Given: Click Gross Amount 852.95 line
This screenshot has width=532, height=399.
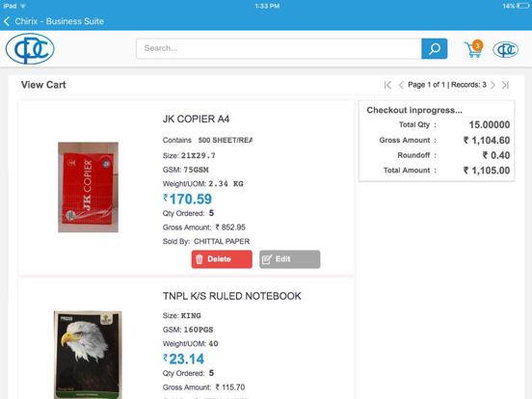Looking at the screenshot, I should tap(204, 227).
